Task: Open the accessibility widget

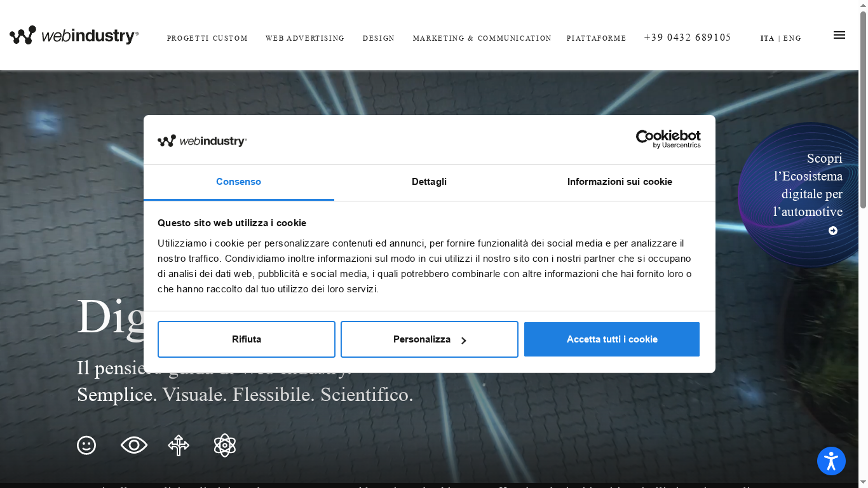Action: click(x=831, y=461)
